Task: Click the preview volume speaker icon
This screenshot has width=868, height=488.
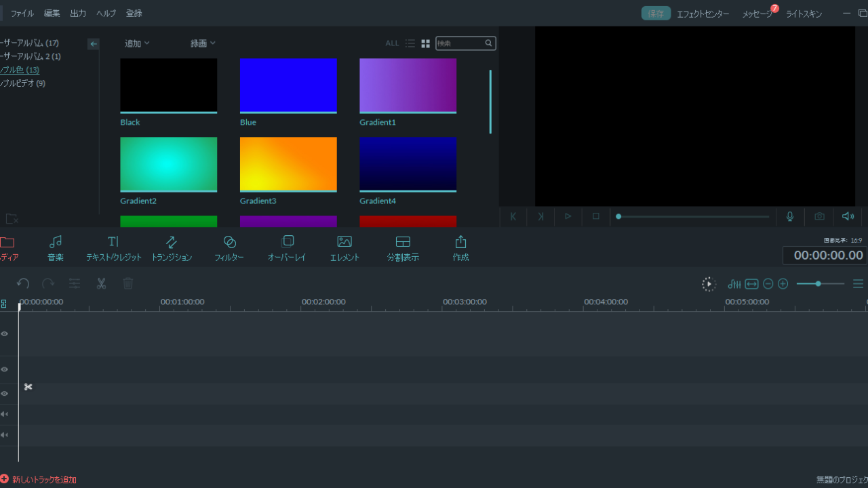Action: [x=848, y=216]
